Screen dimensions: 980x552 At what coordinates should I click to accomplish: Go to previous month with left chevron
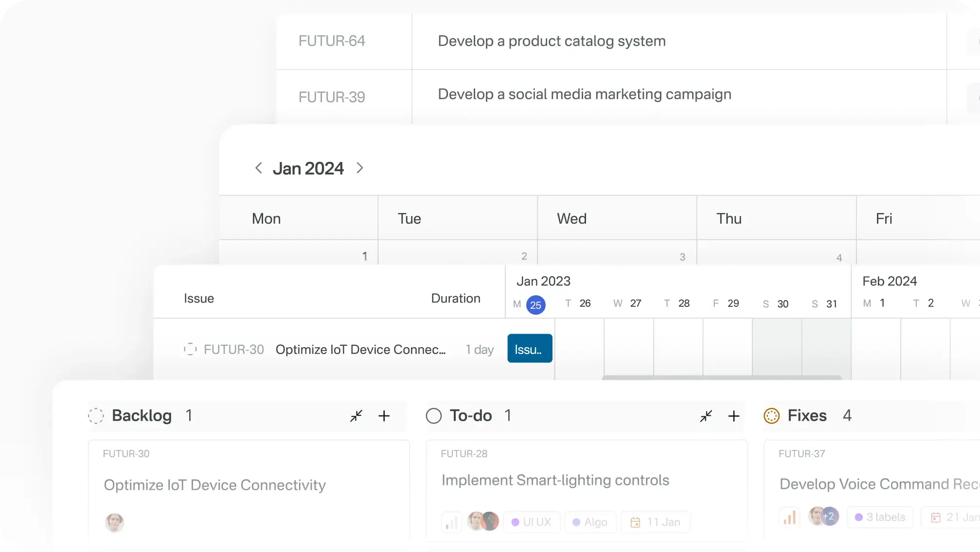coord(259,168)
